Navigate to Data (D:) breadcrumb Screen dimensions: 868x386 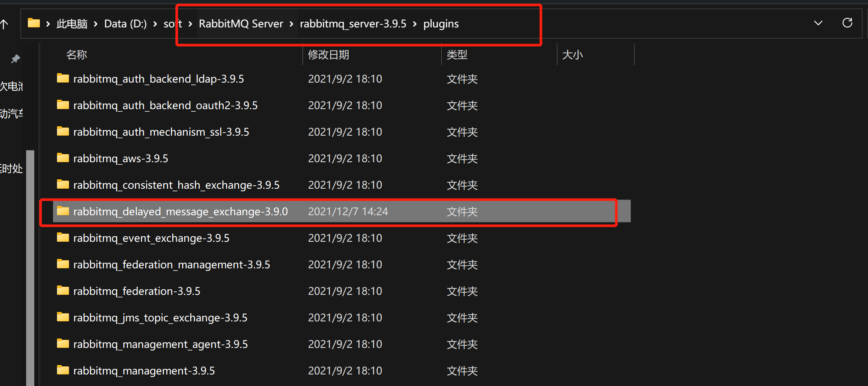[x=125, y=24]
